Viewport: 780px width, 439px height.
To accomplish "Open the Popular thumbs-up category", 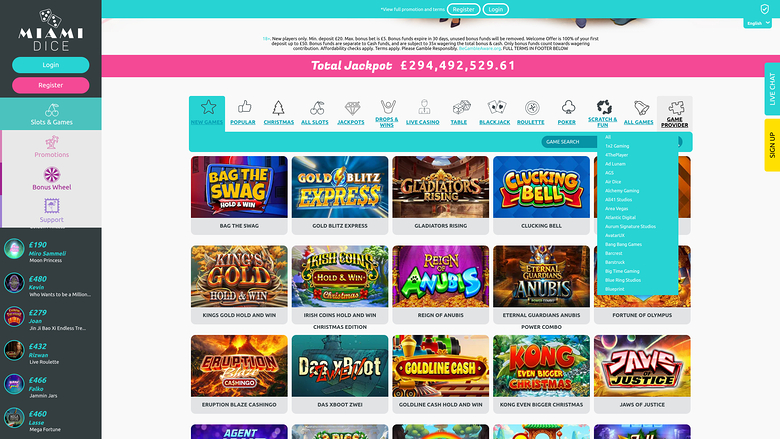I will (x=243, y=113).
